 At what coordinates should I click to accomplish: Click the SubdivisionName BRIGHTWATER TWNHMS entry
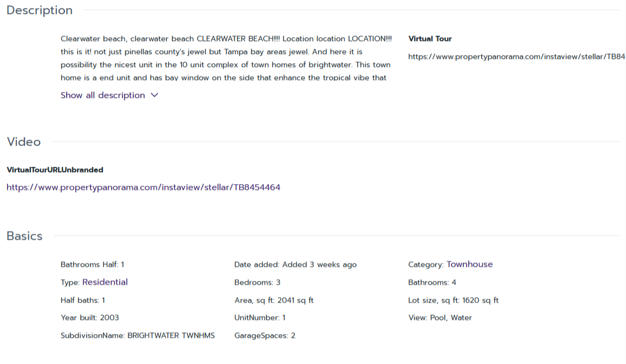[x=138, y=336]
